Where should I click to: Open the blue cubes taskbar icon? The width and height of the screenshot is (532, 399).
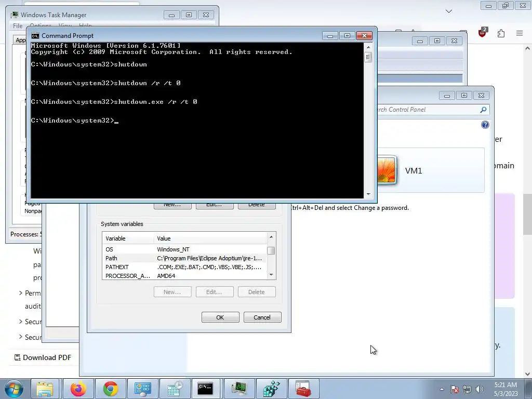tap(271, 389)
